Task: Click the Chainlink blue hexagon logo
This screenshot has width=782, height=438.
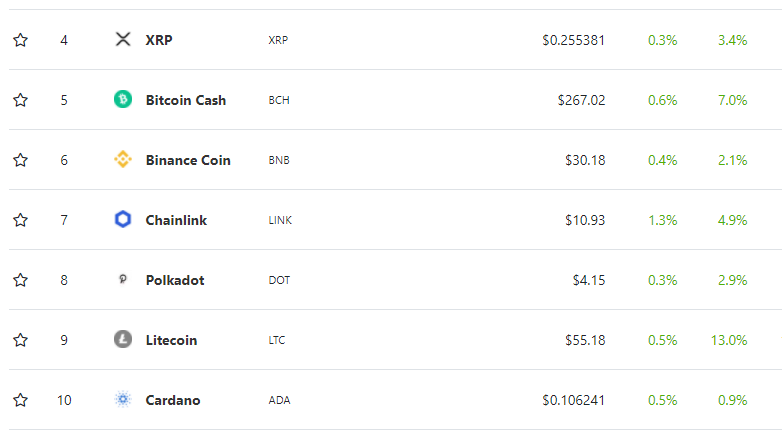Action: point(123,219)
